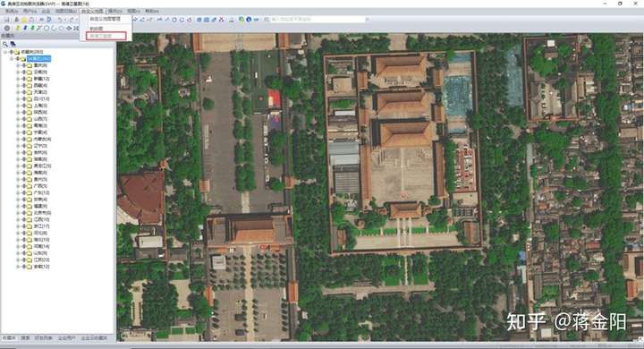This screenshot has height=349, width=644.
Task: Click the location search input box
Action: tap(318, 20)
